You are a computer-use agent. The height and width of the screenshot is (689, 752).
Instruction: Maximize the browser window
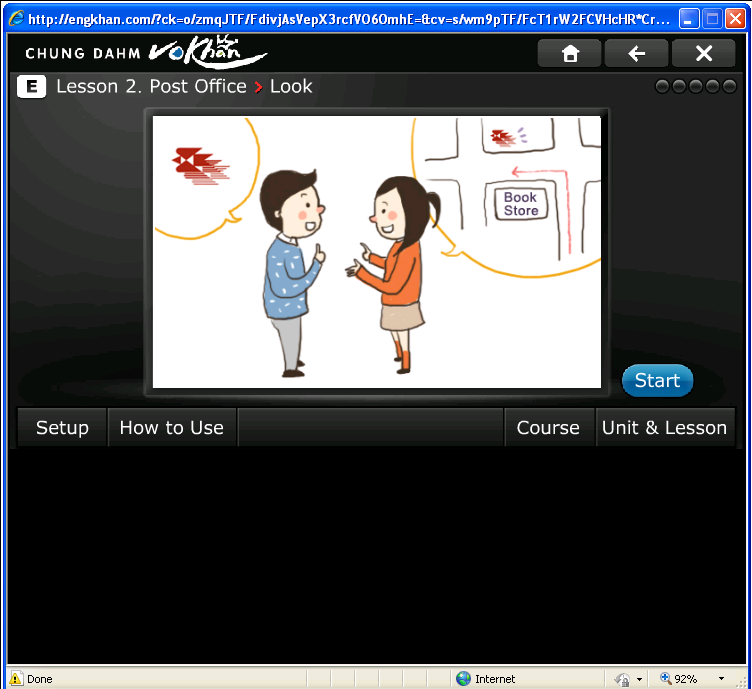(x=713, y=19)
